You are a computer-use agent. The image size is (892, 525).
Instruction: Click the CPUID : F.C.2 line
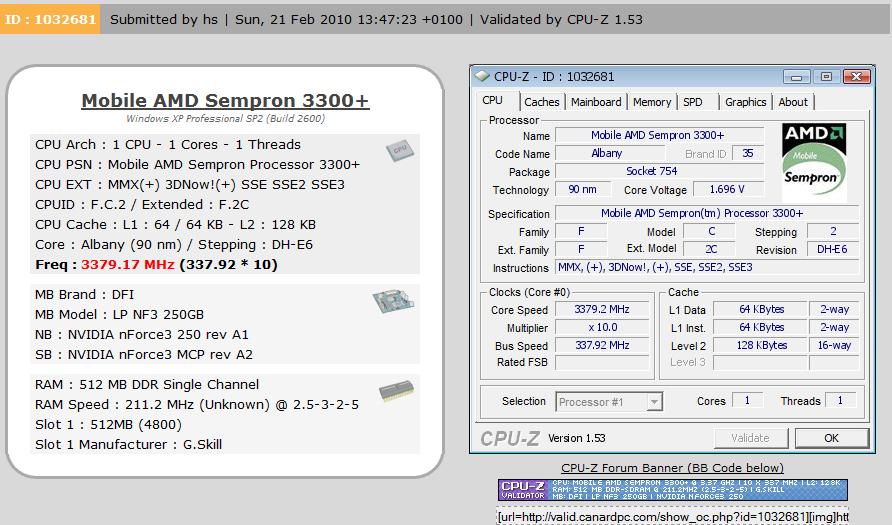click(142, 205)
